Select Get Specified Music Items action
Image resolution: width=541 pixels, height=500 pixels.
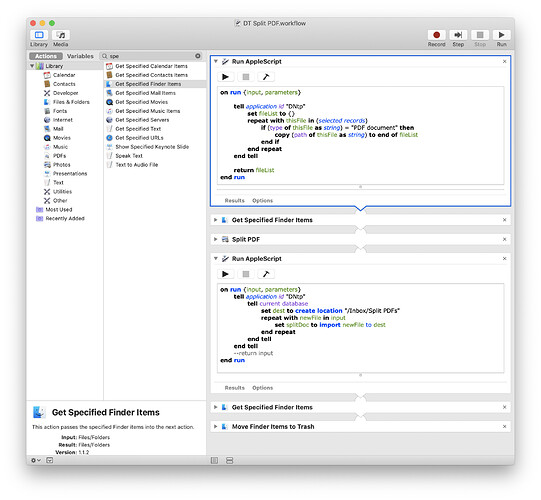point(148,111)
